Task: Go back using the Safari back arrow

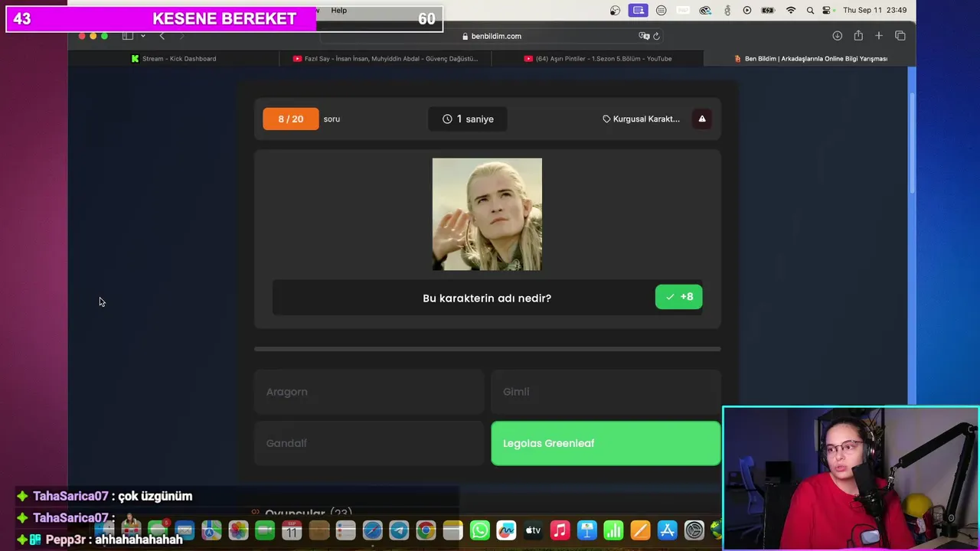Action: [x=162, y=36]
